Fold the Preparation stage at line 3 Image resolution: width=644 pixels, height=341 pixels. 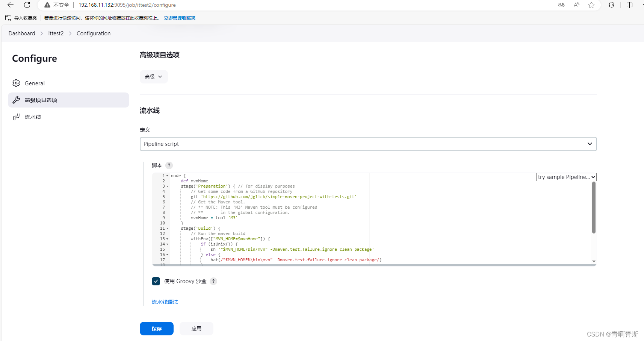coord(168,186)
